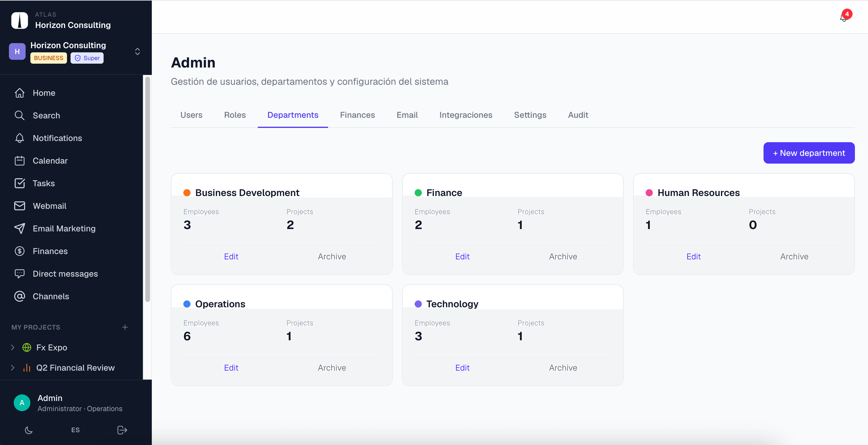
Task: Edit the Business Development department
Action: pos(231,256)
